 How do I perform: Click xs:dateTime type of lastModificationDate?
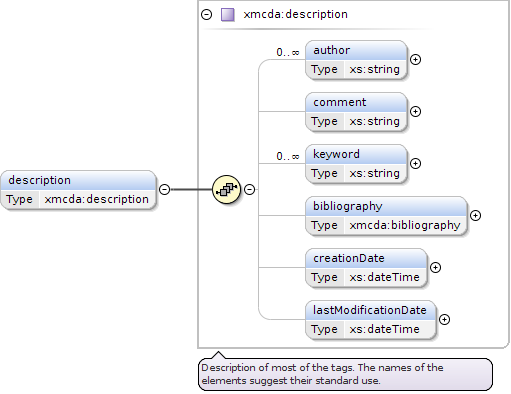(384, 329)
